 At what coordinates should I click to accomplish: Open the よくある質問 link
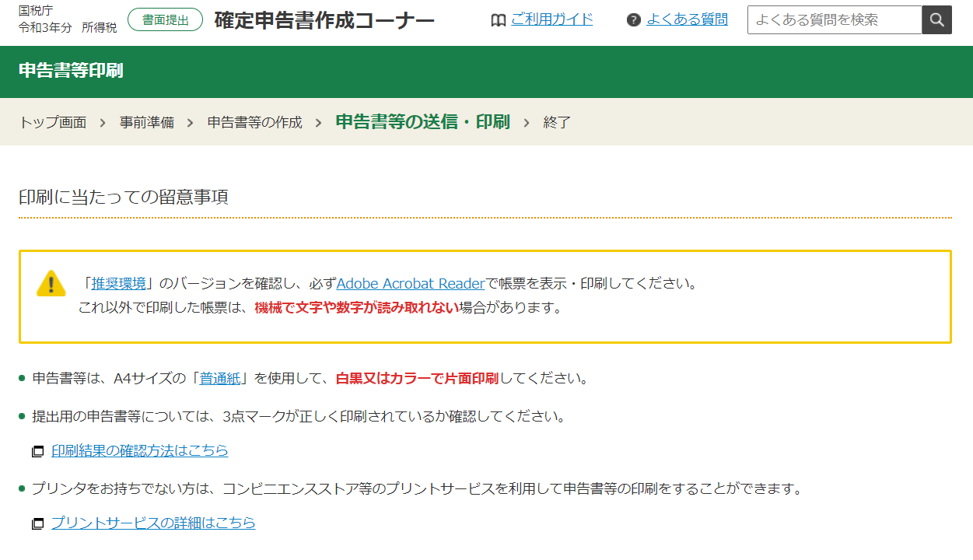[x=687, y=19]
